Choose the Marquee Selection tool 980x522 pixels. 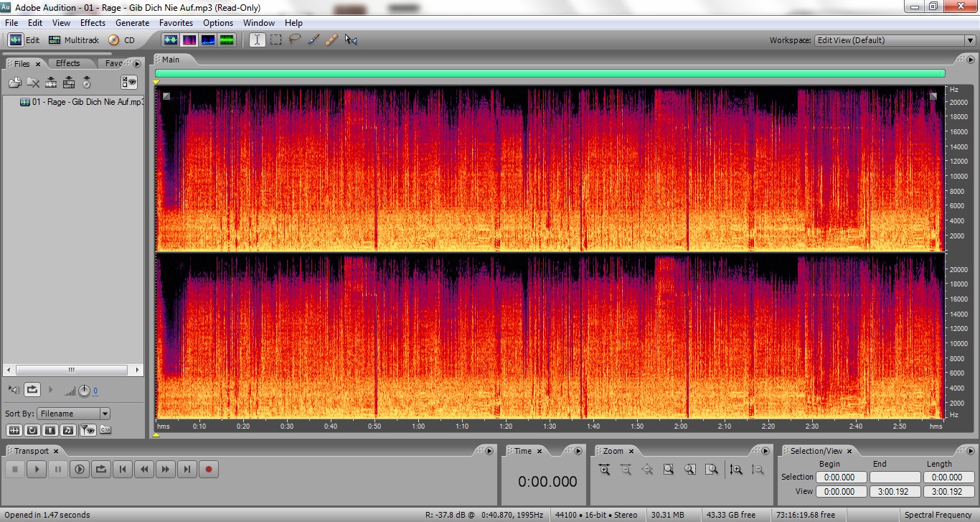[x=275, y=40]
